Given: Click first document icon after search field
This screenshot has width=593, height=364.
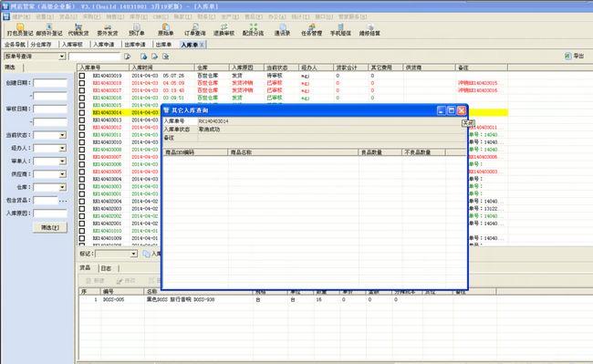Looking at the screenshot, I should click(144, 57).
